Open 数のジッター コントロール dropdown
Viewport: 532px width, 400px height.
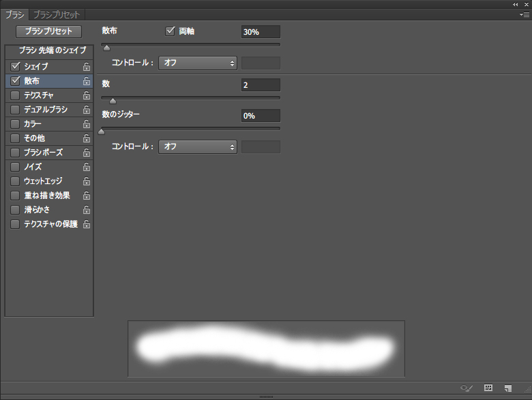pyautogui.click(x=198, y=147)
